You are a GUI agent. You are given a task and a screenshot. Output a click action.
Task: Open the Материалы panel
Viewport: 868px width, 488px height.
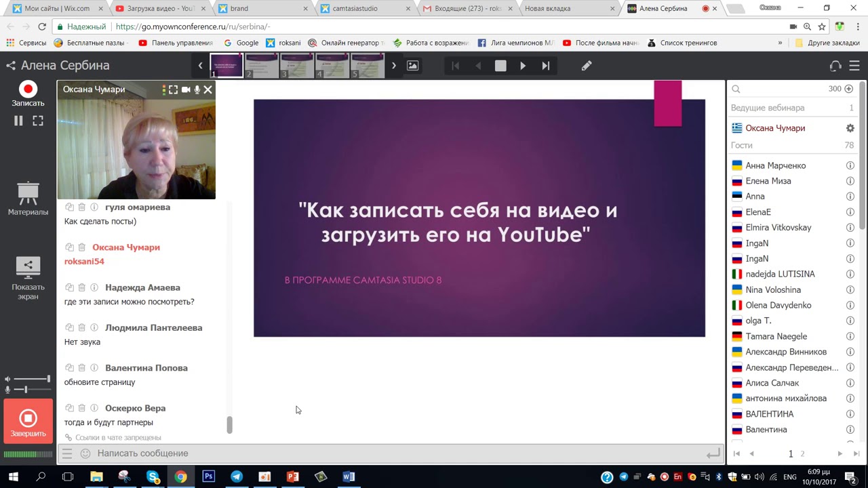(28, 198)
